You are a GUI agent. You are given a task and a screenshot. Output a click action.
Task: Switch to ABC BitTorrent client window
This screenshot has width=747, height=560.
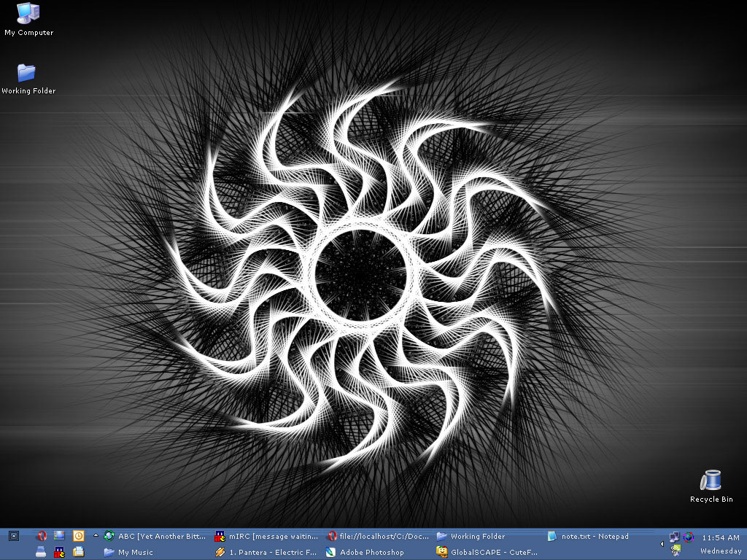pyautogui.click(x=155, y=536)
